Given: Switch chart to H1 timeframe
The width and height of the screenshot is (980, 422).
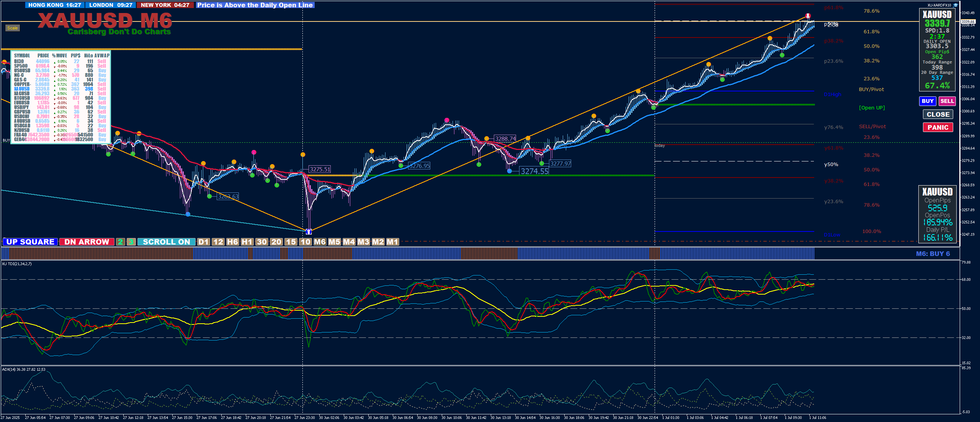Looking at the screenshot, I should 247,242.
